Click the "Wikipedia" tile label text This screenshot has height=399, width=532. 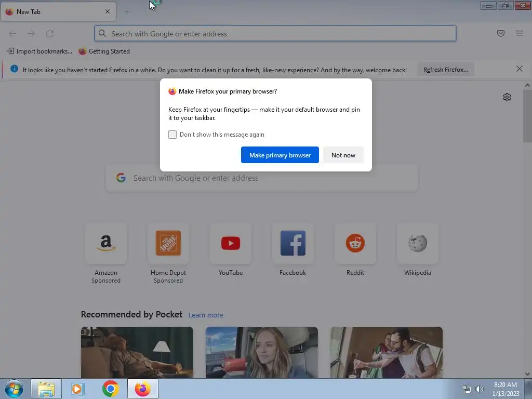418,273
